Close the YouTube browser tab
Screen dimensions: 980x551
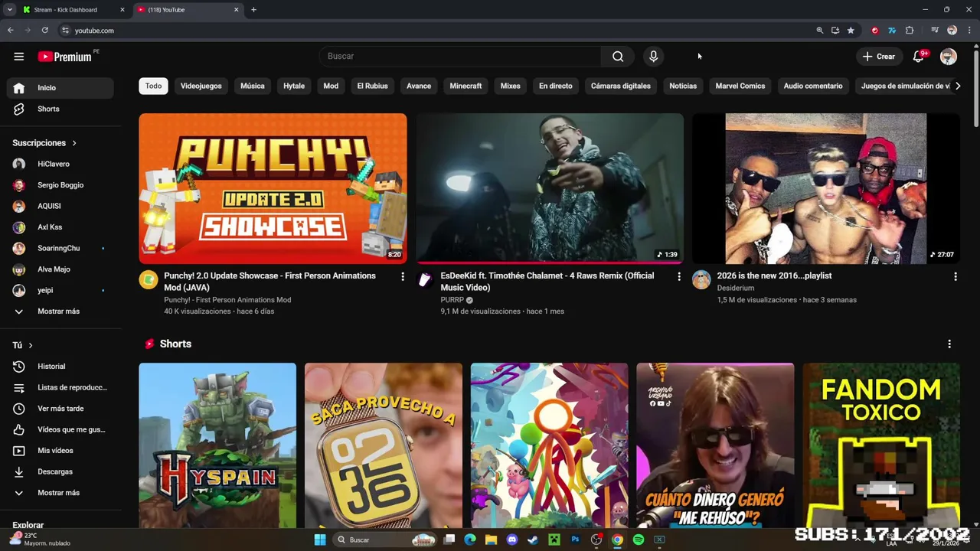[236, 10]
